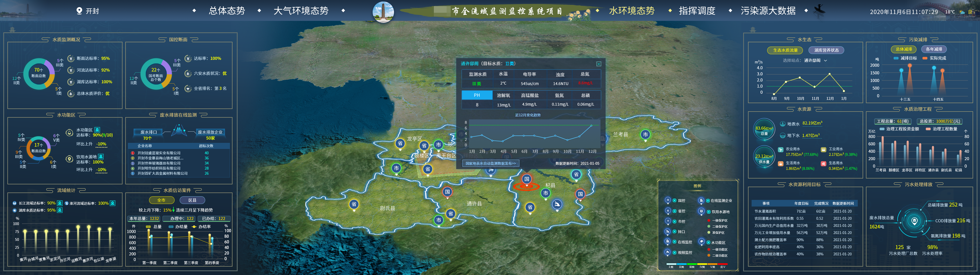Toggle 国控 layer checkbox in legend
The height and width of the screenshot is (275, 980).
pos(675,201)
